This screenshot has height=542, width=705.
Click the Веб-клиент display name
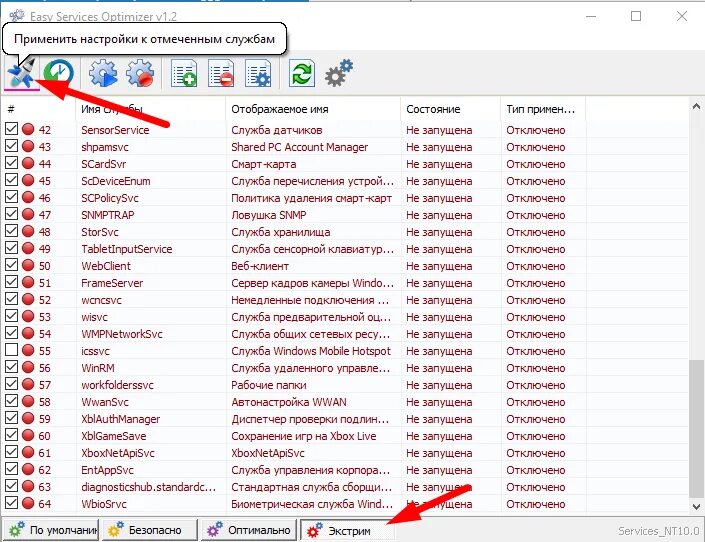pos(260,266)
